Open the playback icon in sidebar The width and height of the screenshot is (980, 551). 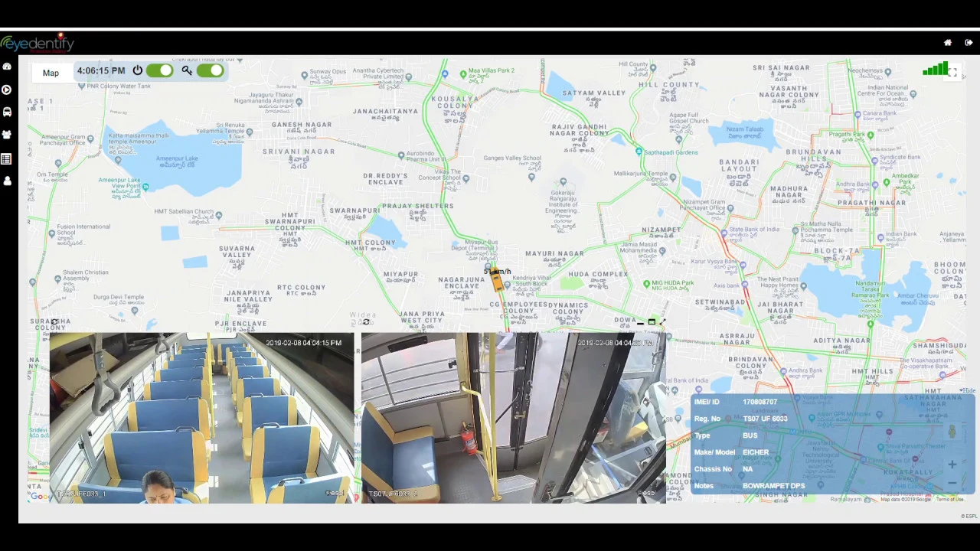(x=7, y=90)
